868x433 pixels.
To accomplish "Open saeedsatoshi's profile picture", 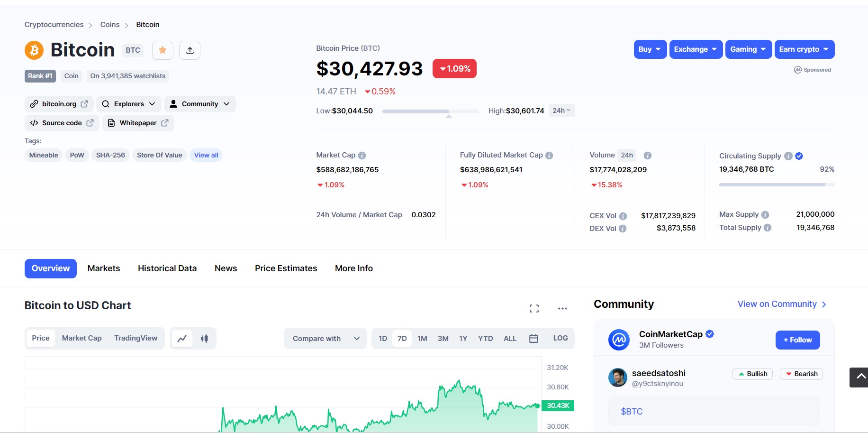I will pyautogui.click(x=618, y=378).
